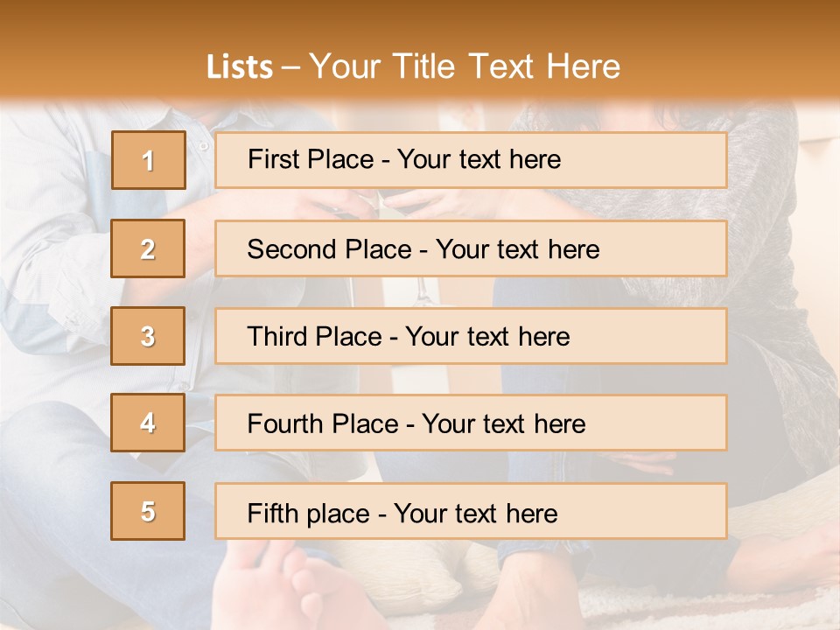Click the number 3 box
Screen dimensions: 840x630
point(148,336)
